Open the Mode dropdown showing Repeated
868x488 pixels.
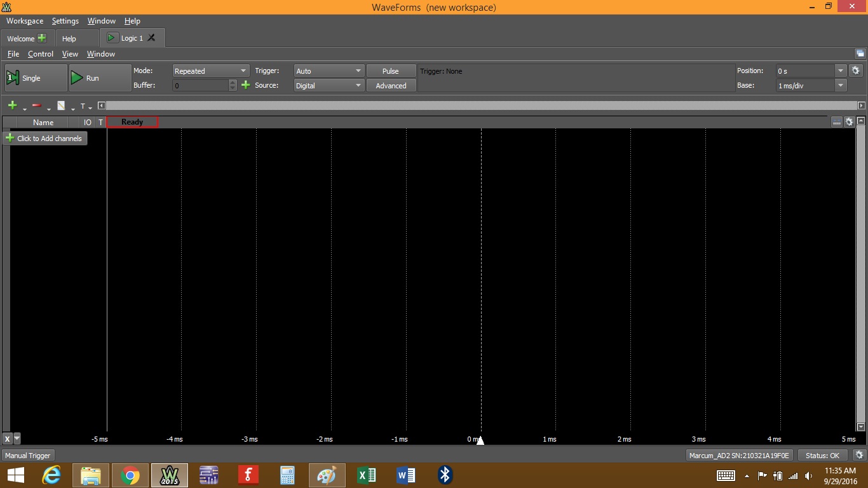(x=210, y=71)
